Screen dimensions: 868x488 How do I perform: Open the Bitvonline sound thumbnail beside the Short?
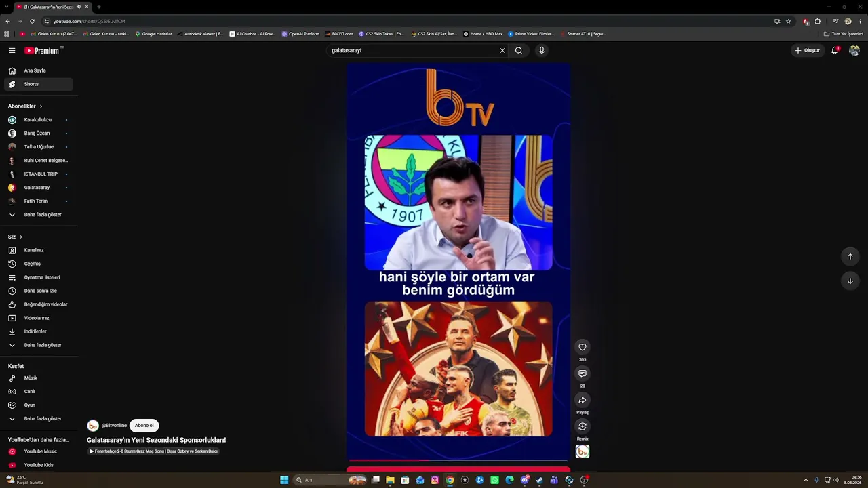(583, 451)
